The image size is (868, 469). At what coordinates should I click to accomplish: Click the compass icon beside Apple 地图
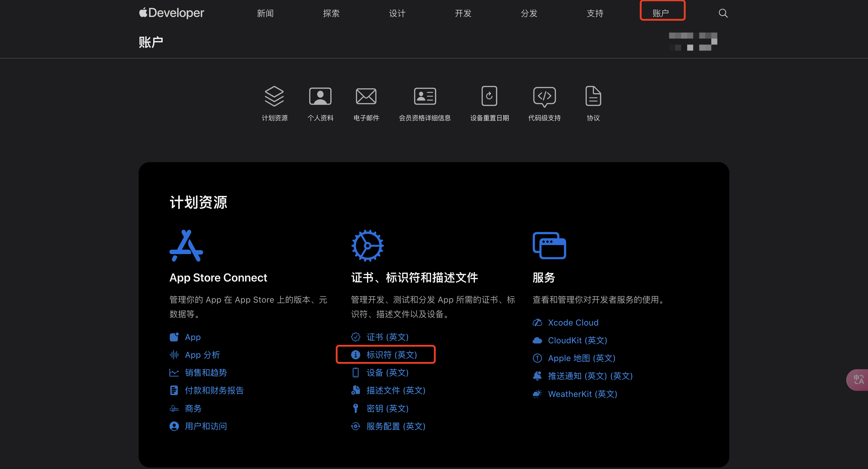(x=537, y=358)
